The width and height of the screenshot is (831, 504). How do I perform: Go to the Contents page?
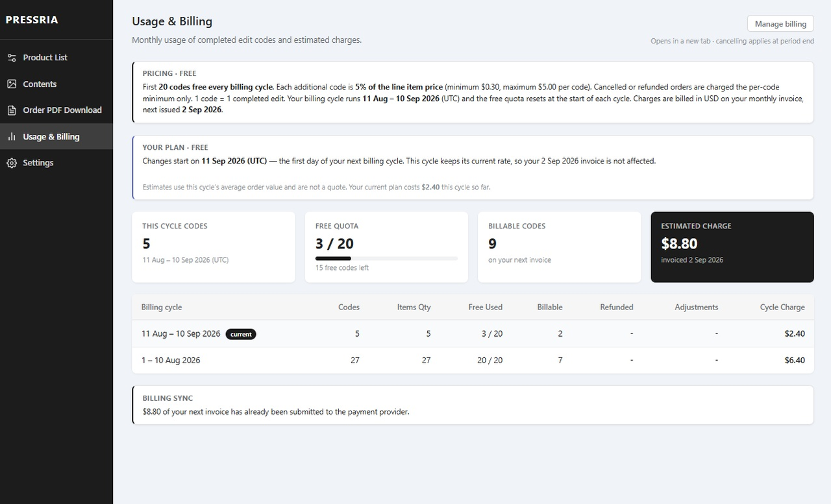[56, 84]
